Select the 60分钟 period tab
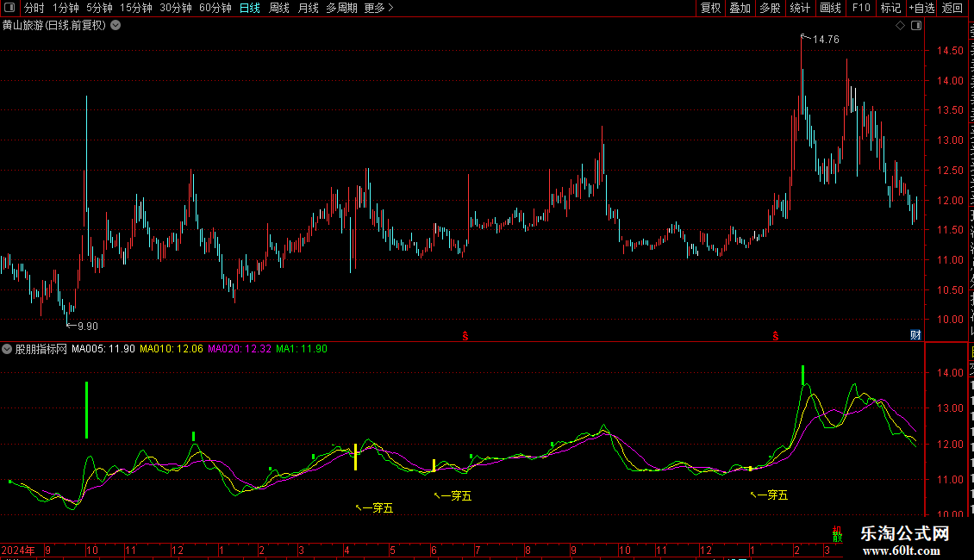974x560 pixels. tap(215, 8)
